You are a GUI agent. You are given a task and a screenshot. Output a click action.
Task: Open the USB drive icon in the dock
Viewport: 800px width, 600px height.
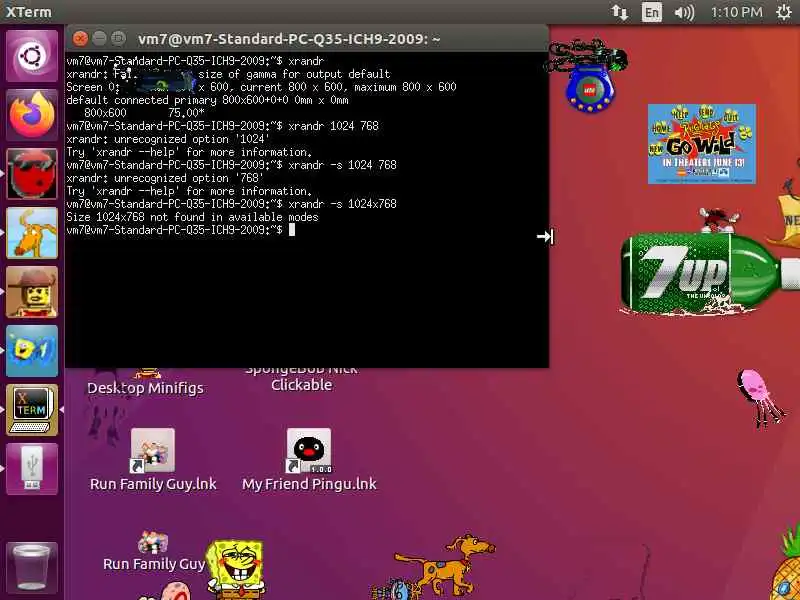coord(32,469)
